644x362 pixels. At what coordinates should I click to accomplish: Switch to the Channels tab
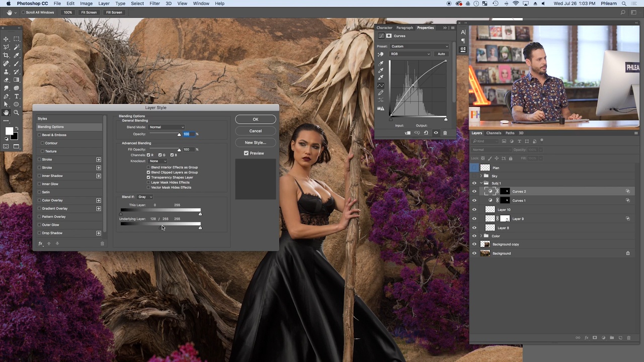click(494, 133)
